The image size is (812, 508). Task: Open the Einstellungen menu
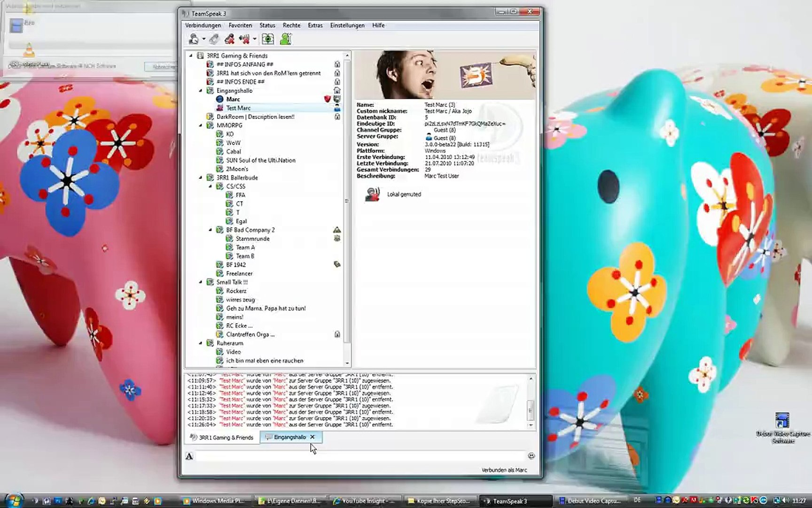tap(347, 25)
